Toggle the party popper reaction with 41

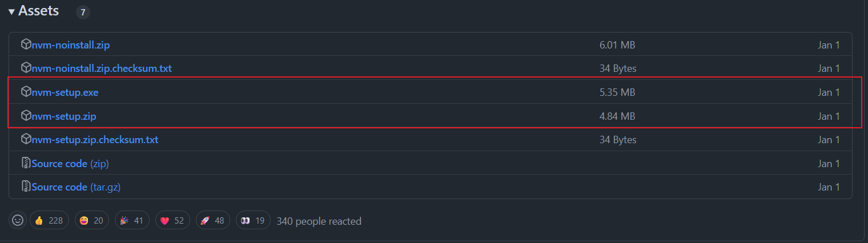132,220
